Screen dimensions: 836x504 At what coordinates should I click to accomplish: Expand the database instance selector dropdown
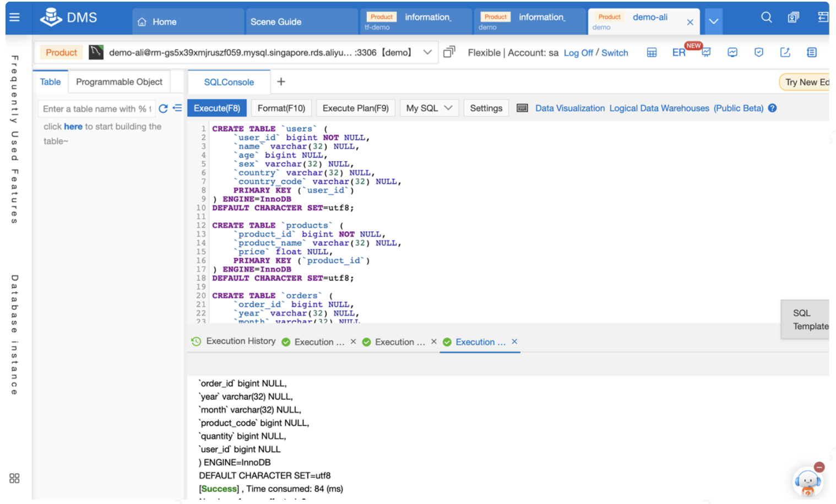[x=427, y=52]
